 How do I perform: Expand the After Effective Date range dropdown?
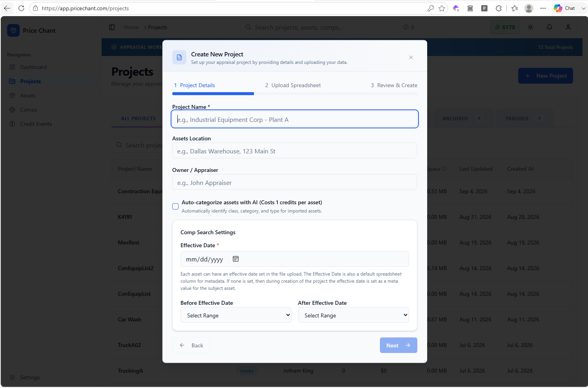pos(354,315)
